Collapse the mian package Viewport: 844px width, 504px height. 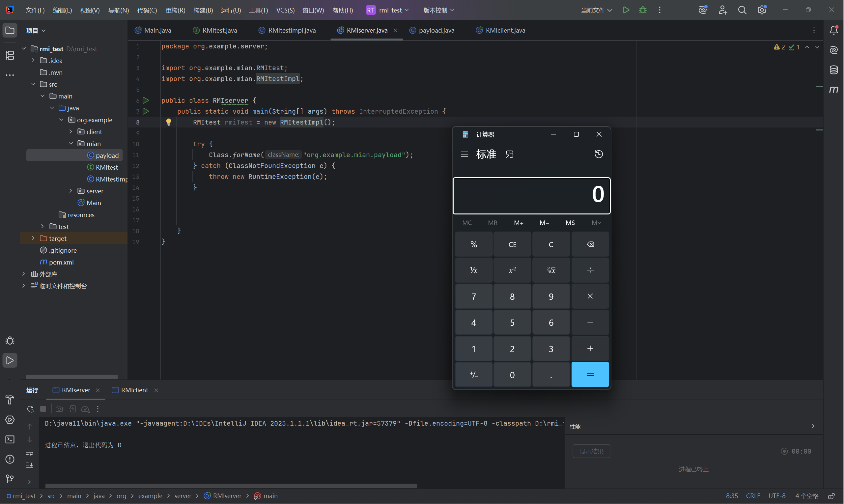coord(70,144)
